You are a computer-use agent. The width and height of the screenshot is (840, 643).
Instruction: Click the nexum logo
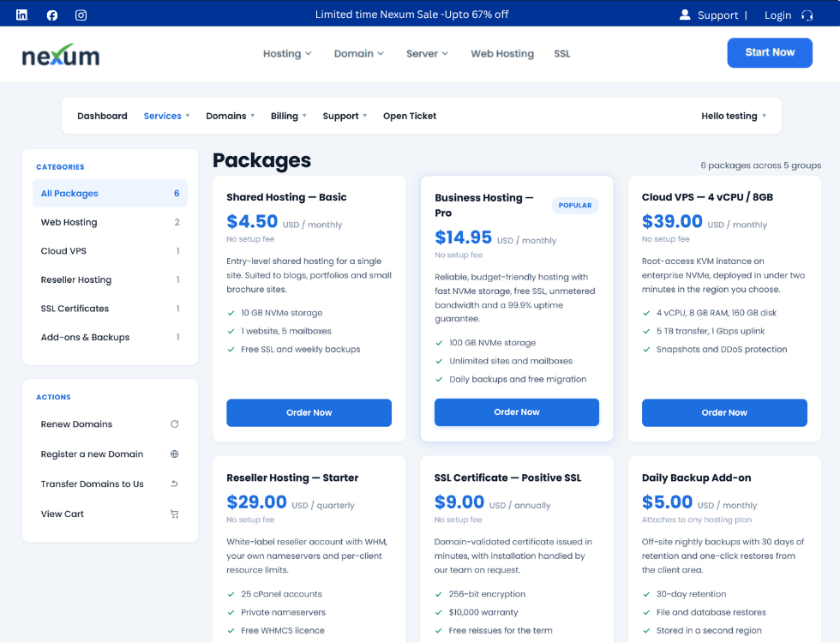point(61,55)
